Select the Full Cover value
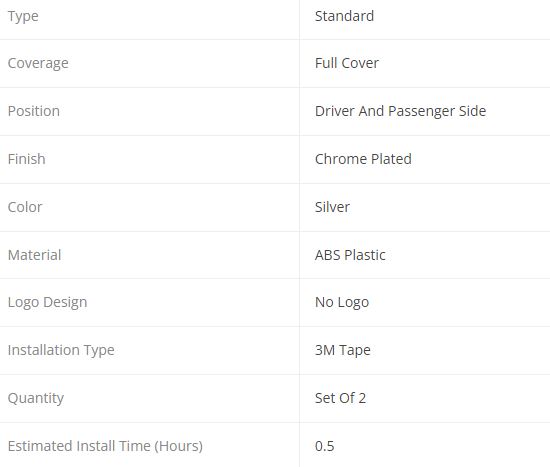The width and height of the screenshot is (550, 467). click(x=347, y=63)
